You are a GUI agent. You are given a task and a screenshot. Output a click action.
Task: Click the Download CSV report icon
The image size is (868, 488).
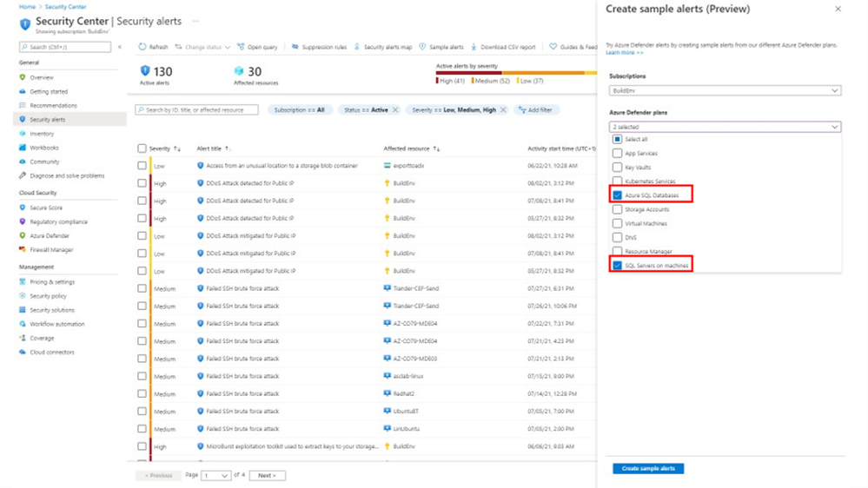pyautogui.click(x=474, y=47)
